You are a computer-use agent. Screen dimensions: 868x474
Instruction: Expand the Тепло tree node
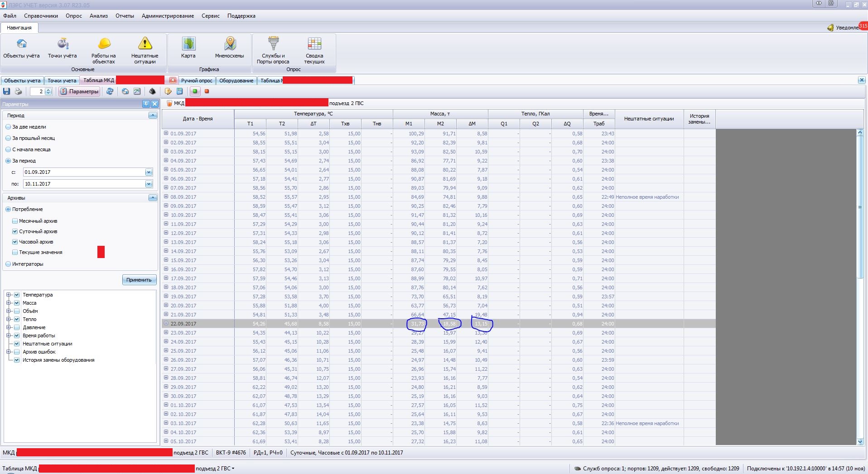click(9, 319)
